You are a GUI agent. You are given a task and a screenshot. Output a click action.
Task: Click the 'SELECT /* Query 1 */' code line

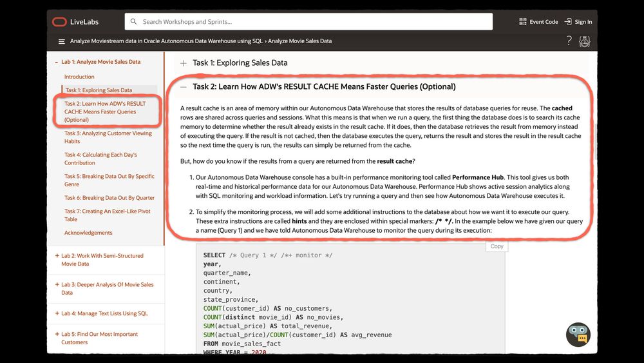click(x=268, y=255)
